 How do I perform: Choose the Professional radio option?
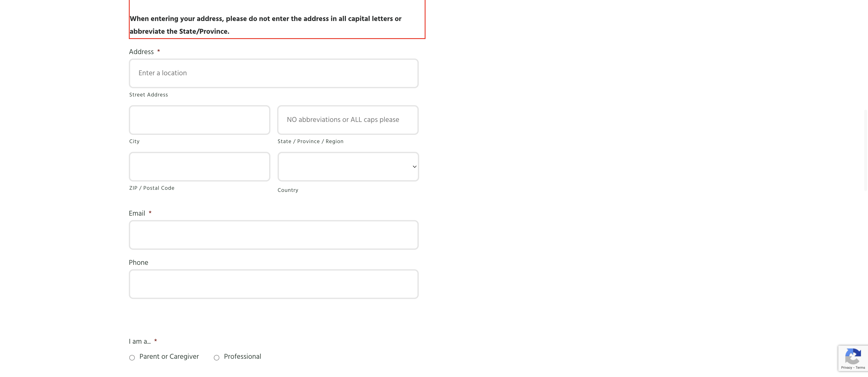click(x=217, y=357)
